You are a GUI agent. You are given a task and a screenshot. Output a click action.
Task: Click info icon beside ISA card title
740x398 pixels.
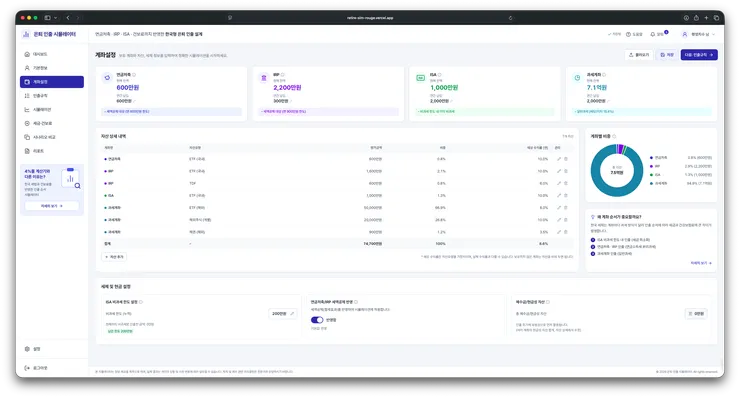[x=440, y=75]
